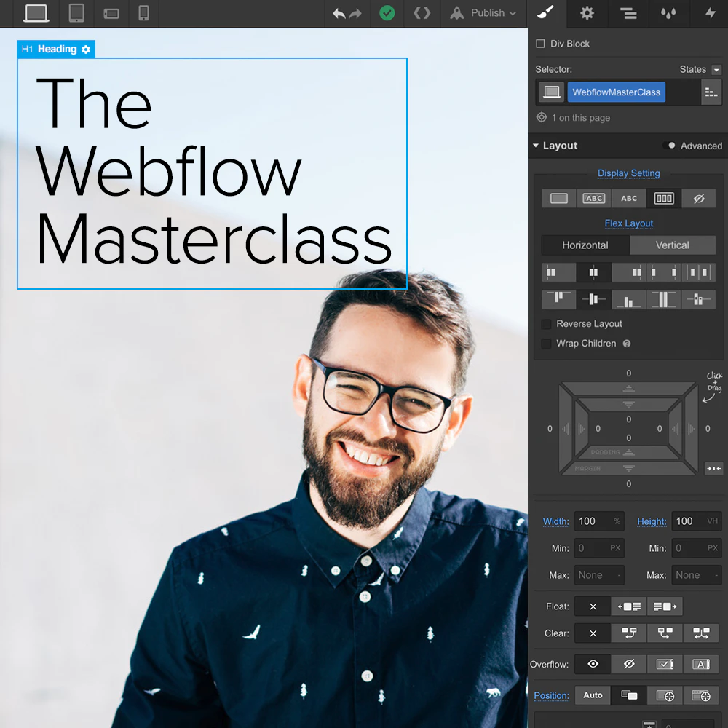Click top margin value handle
This screenshot has height=728, width=728.
point(629,389)
